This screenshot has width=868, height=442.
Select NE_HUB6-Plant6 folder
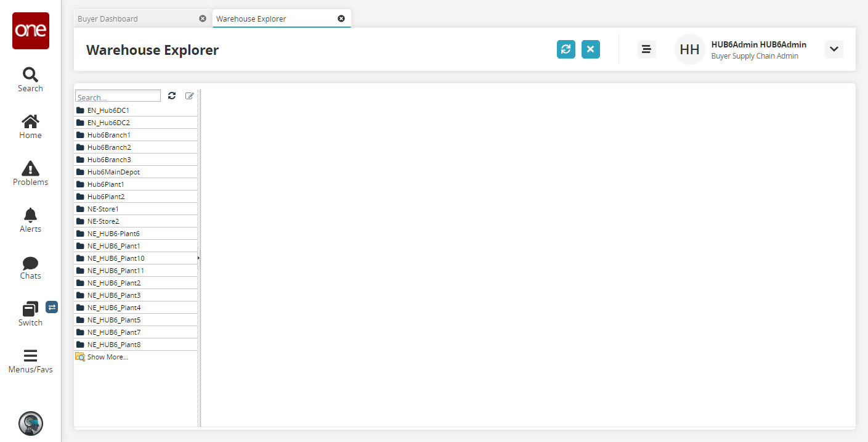(x=136, y=234)
